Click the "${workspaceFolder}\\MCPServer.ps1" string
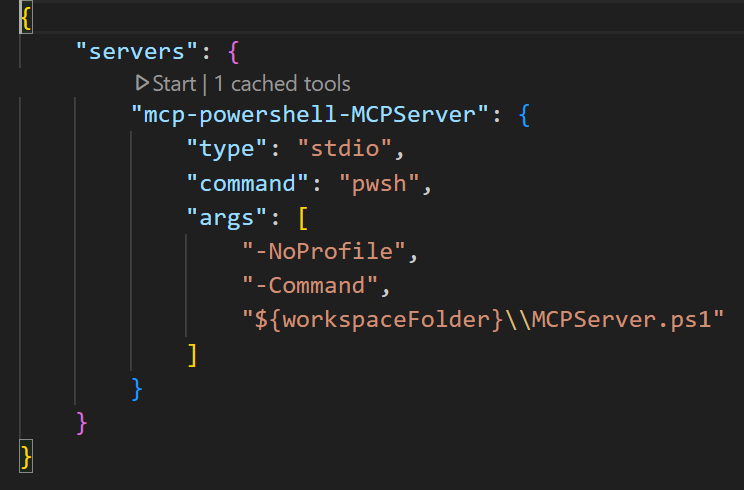 483,319
